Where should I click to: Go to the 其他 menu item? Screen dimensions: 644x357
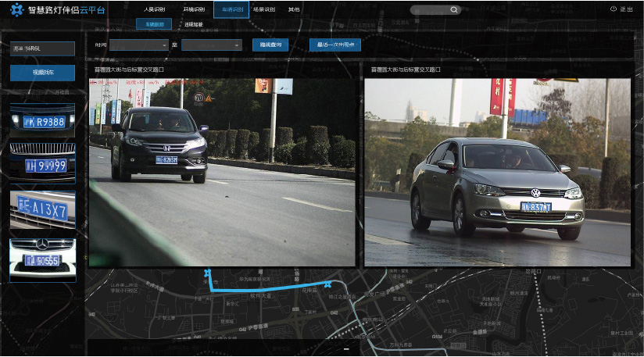click(x=293, y=10)
